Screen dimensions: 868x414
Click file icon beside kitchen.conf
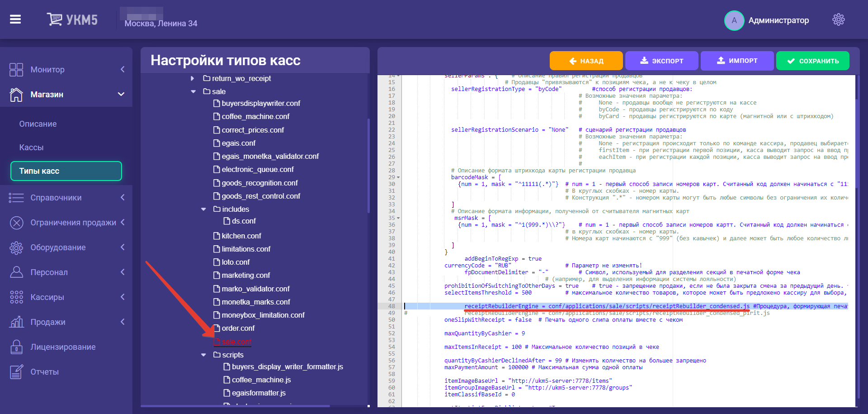click(217, 236)
